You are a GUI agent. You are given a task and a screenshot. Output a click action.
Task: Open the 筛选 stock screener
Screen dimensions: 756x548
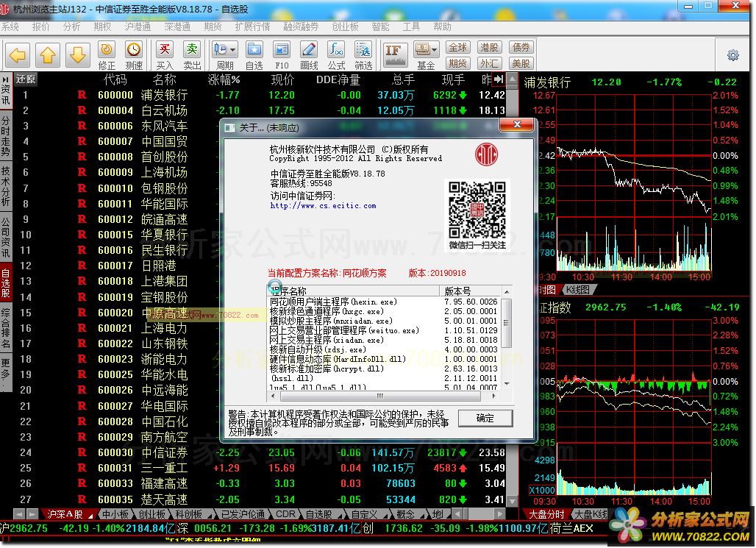tap(363, 55)
